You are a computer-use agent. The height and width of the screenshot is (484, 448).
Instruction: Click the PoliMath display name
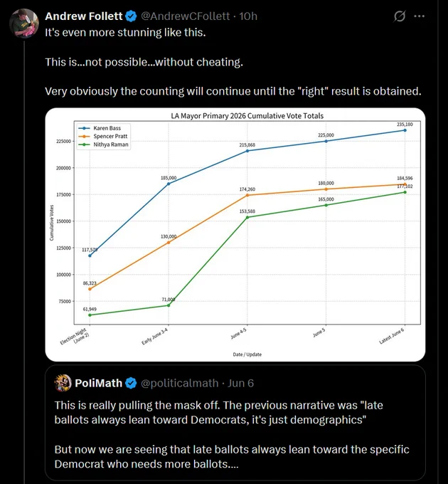98,383
